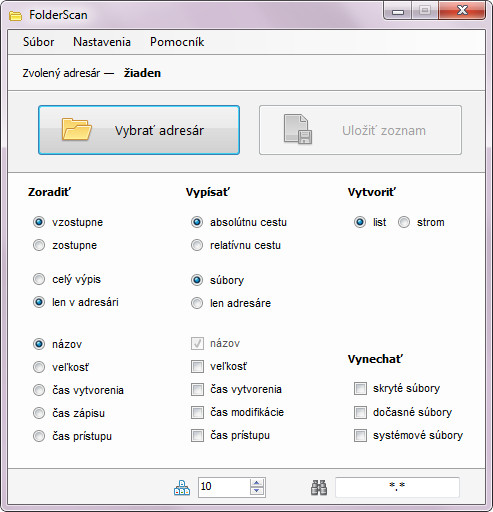
Task: Select sort by čas zápisu radio
Action: click(39, 413)
